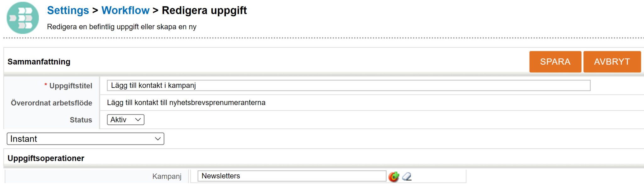
Task: Click the Uppgiftsoperationer section header
Action: (x=46, y=158)
